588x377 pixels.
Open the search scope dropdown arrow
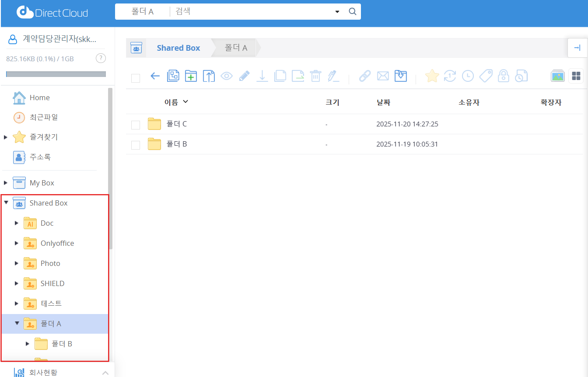pos(337,12)
